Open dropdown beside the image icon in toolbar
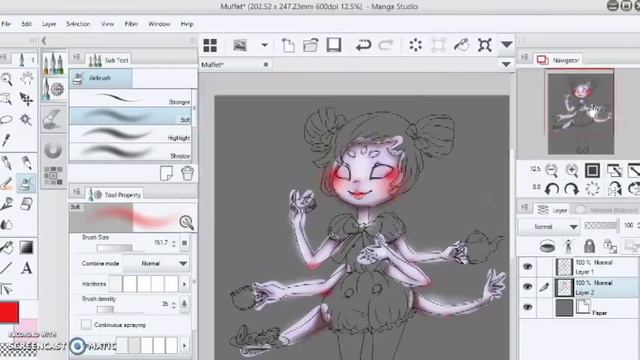Screen dimensions: 640x360 [265, 45]
